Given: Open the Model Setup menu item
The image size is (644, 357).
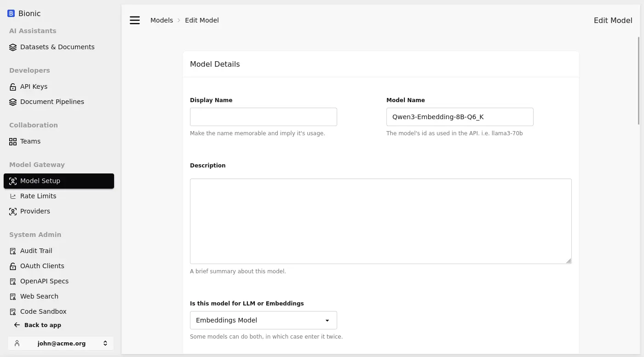Looking at the screenshot, I should point(59,181).
